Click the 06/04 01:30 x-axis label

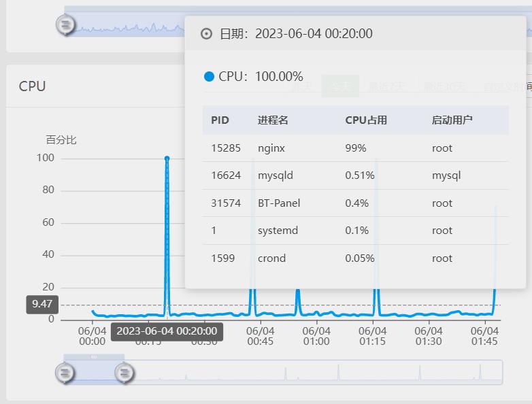pyautogui.click(x=429, y=336)
